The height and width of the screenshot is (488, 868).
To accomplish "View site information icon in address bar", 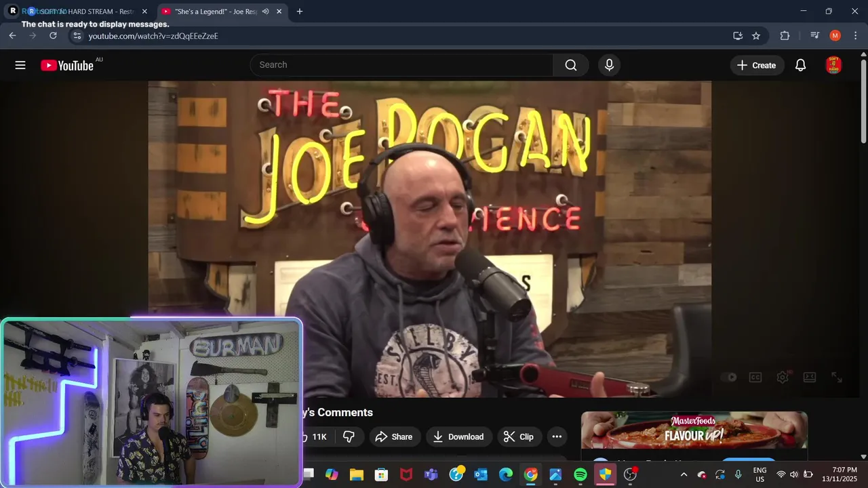I will (77, 36).
